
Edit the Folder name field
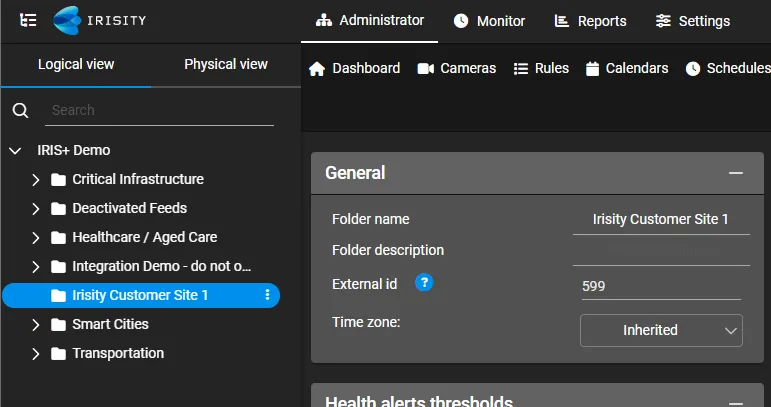[x=661, y=219]
